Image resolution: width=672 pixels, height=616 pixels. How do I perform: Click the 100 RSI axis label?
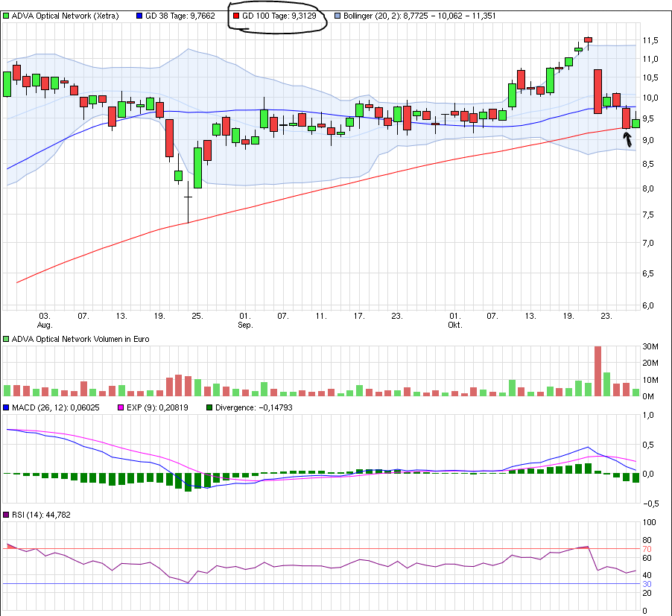pyautogui.click(x=650, y=522)
